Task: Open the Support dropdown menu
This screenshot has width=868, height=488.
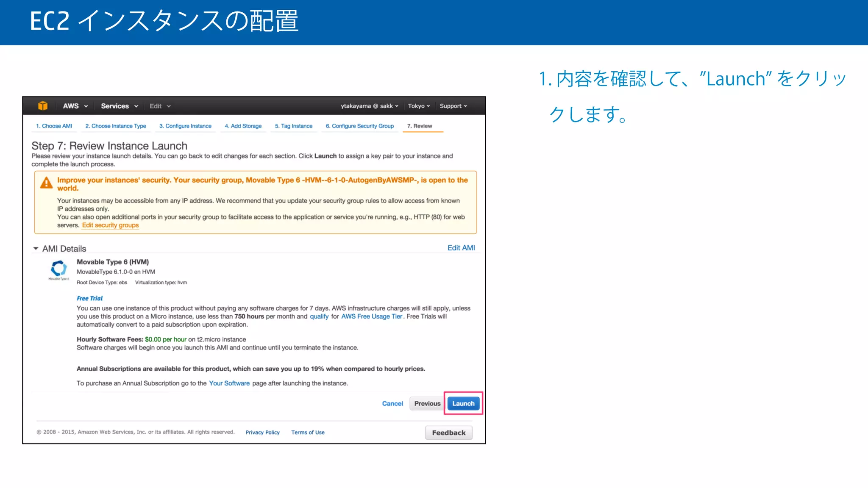Action: [453, 106]
